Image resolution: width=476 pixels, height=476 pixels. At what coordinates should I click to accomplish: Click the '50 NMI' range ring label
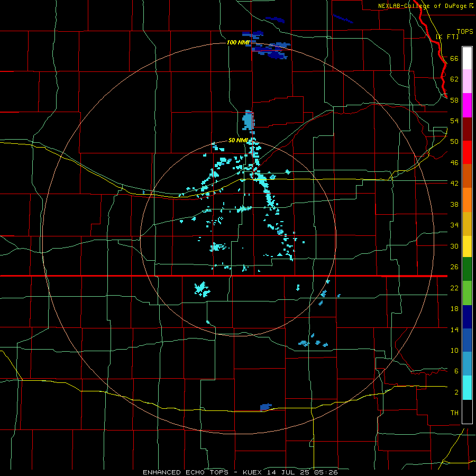[239, 140]
